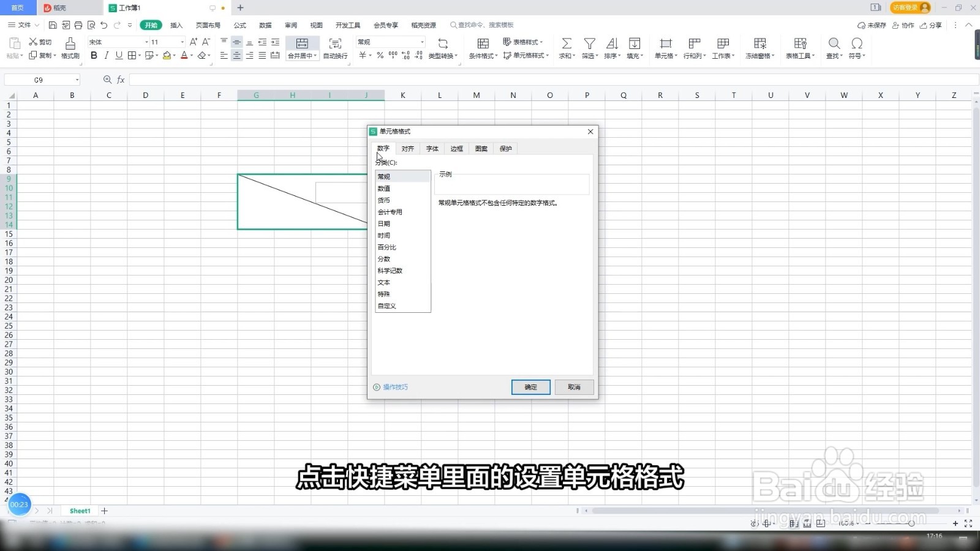Click the Print icon in quick access toolbar
Image resolution: width=980 pixels, height=551 pixels.
pyautogui.click(x=78, y=25)
